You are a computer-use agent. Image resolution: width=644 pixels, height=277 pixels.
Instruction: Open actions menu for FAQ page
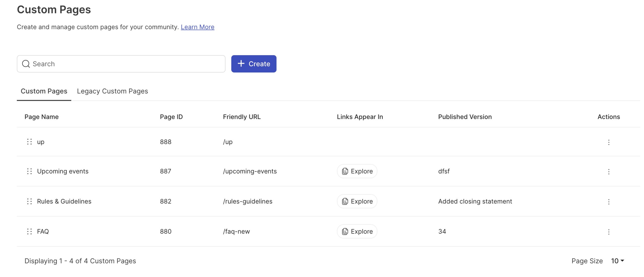coord(609,232)
